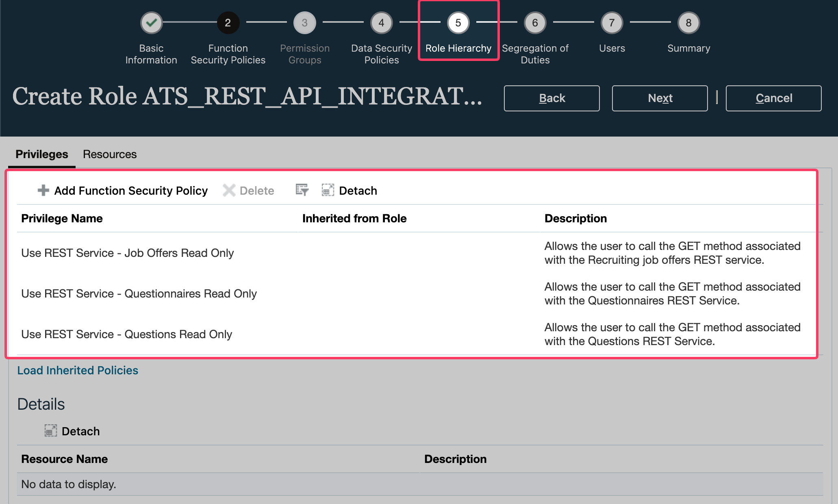
Task: Click Questionnaires REST Service description text
Action: coord(672,293)
